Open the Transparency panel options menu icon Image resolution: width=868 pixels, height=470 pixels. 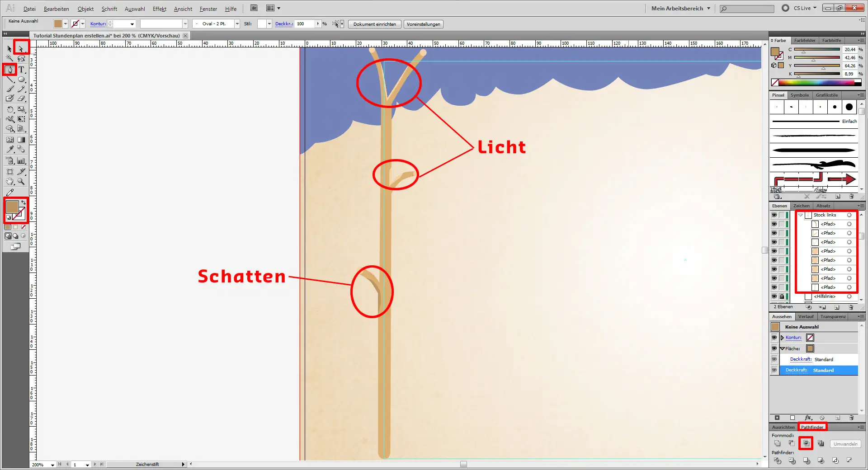(x=861, y=316)
